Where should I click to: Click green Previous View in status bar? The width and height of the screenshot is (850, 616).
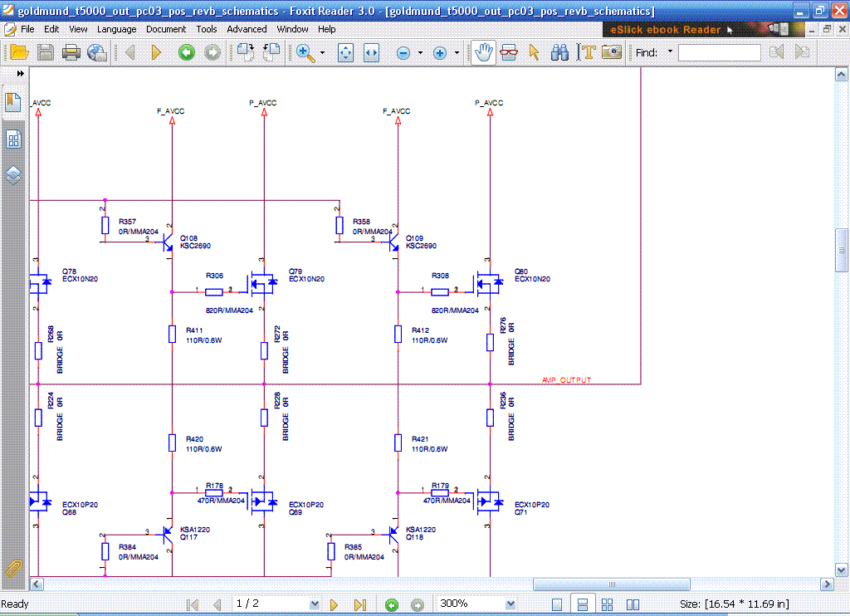(x=392, y=604)
